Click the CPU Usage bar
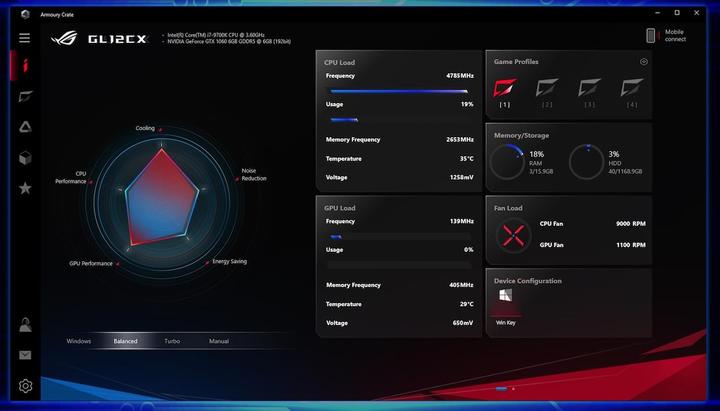Viewport: 720px width, 411px height. [x=399, y=120]
